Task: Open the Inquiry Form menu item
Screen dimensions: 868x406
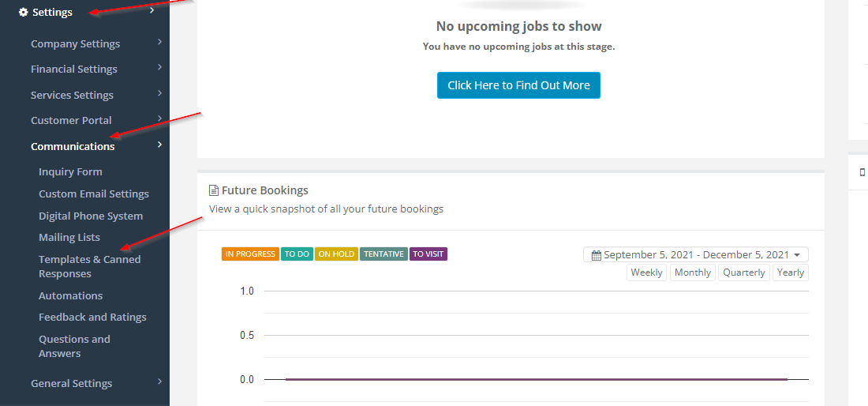Action: tap(70, 171)
